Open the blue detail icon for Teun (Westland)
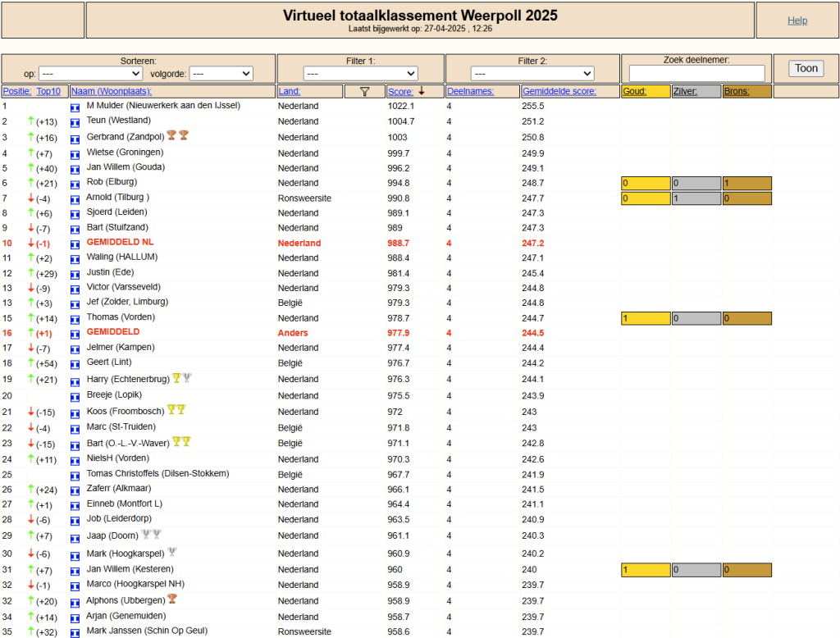Viewport: 840px width, 638px height. [75, 123]
